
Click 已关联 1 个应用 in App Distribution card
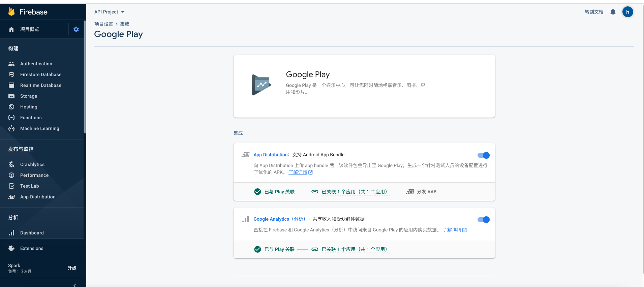click(x=356, y=192)
